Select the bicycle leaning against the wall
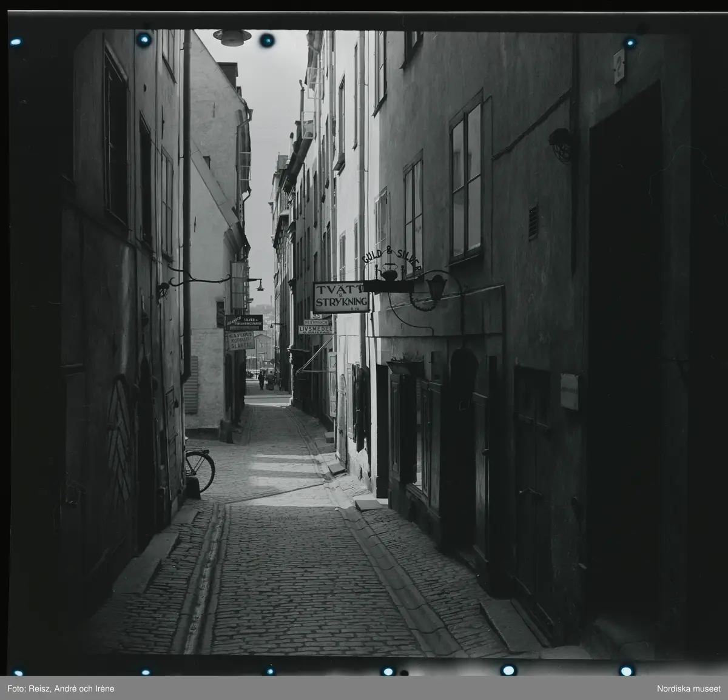This screenshot has width=728, height=700. pos(199,466)
